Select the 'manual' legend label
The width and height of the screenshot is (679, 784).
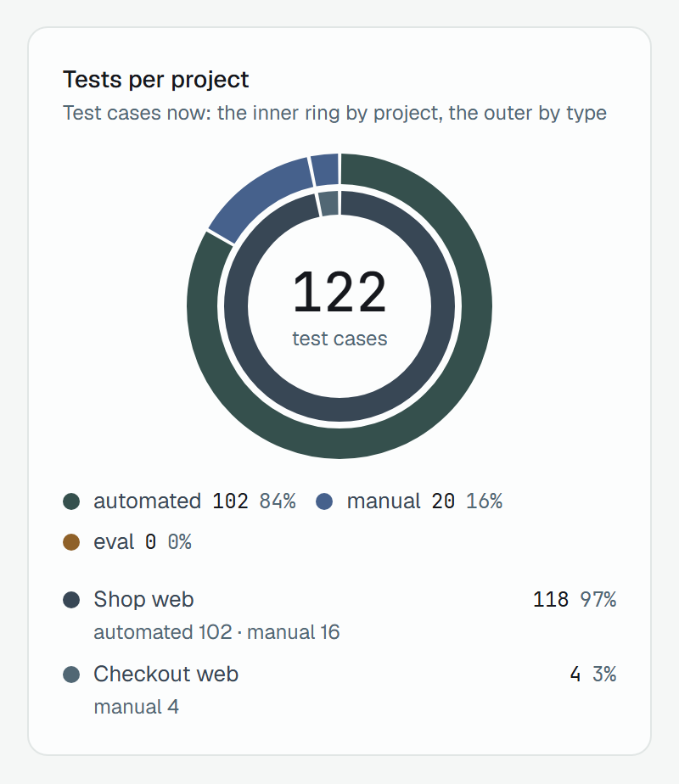coord(384,501)
